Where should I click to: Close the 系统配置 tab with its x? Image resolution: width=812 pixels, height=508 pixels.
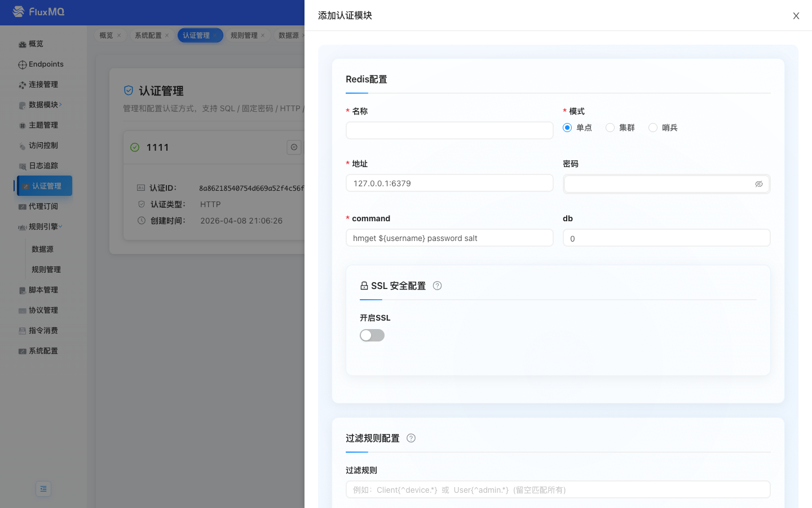click(167, 35)
